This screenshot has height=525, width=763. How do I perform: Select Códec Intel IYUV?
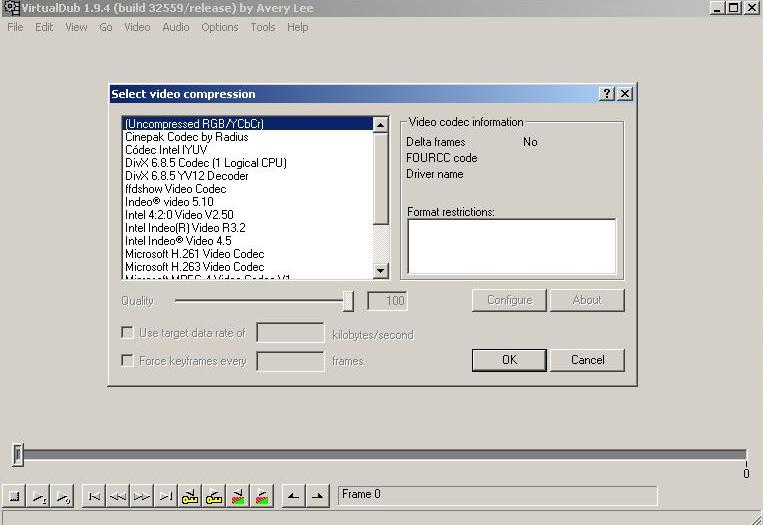tap(248, 150)
